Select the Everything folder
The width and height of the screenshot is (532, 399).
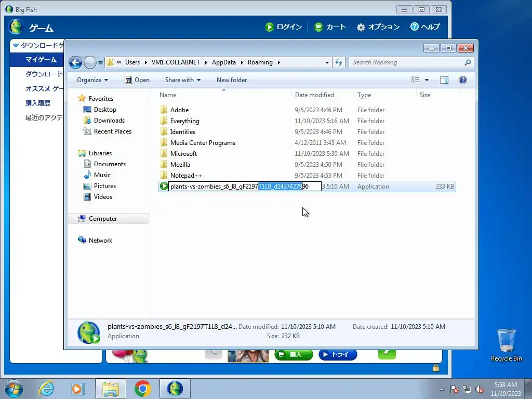pos(184,121)
